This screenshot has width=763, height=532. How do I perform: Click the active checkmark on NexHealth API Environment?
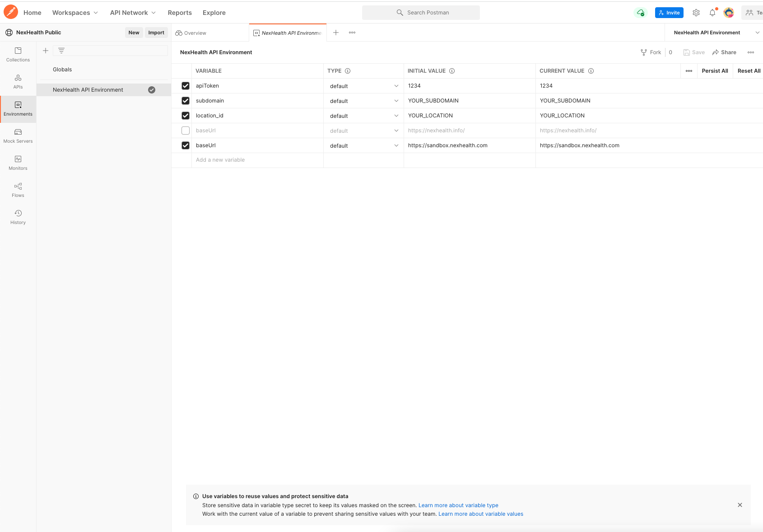[152, 90]
